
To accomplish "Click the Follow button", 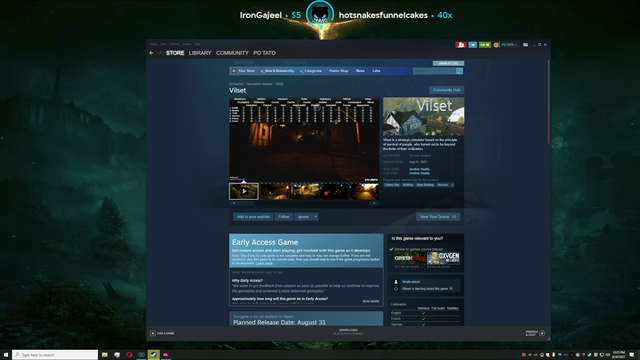I will coord(284,217).
